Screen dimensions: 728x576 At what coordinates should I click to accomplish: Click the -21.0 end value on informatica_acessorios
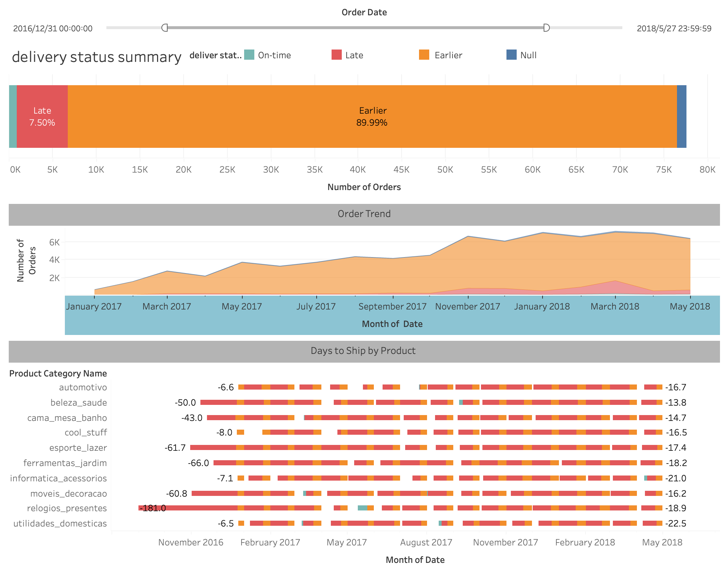(x=676, y=478)
